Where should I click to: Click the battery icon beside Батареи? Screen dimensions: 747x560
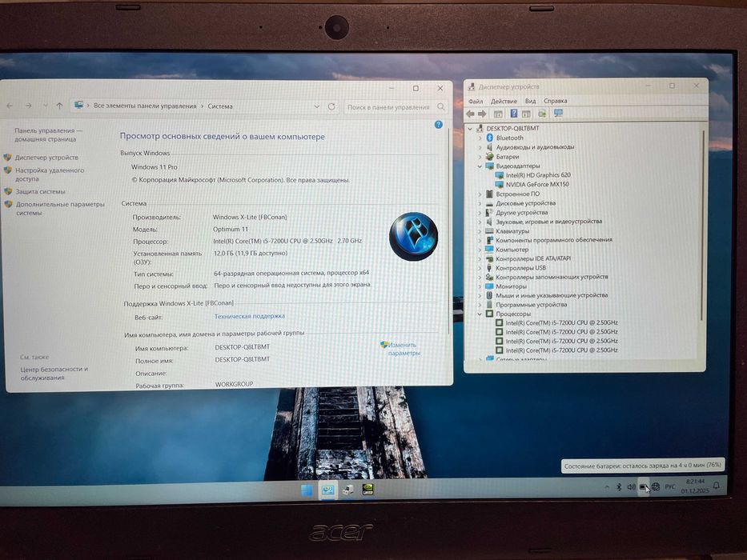(x=489, y=157)
